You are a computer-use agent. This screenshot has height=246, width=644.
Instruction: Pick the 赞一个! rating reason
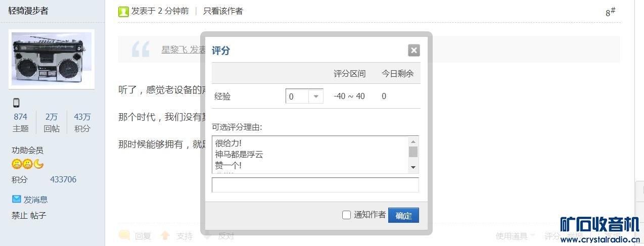(x=228, y=165)
